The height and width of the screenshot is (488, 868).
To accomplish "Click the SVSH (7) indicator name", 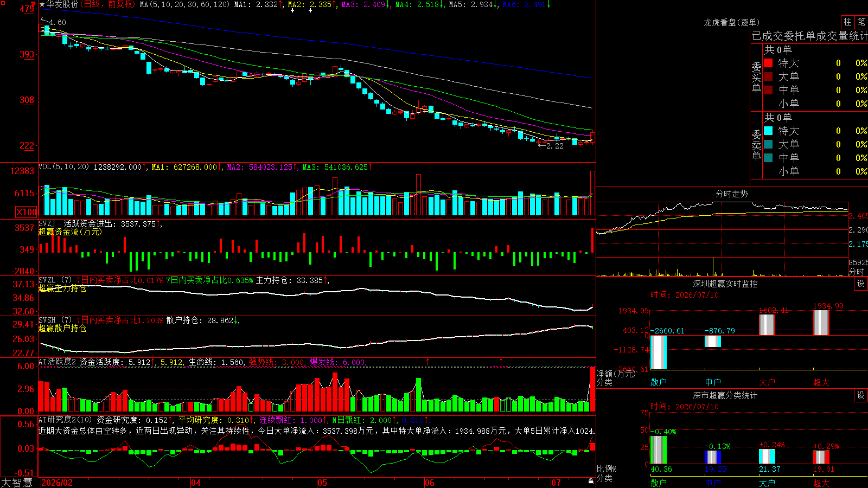I will point(55,320).
